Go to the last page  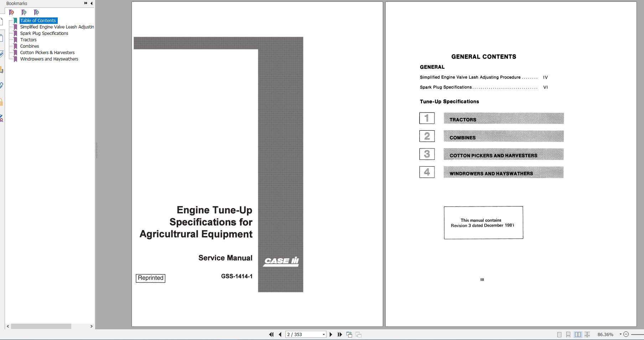point(339,334)
